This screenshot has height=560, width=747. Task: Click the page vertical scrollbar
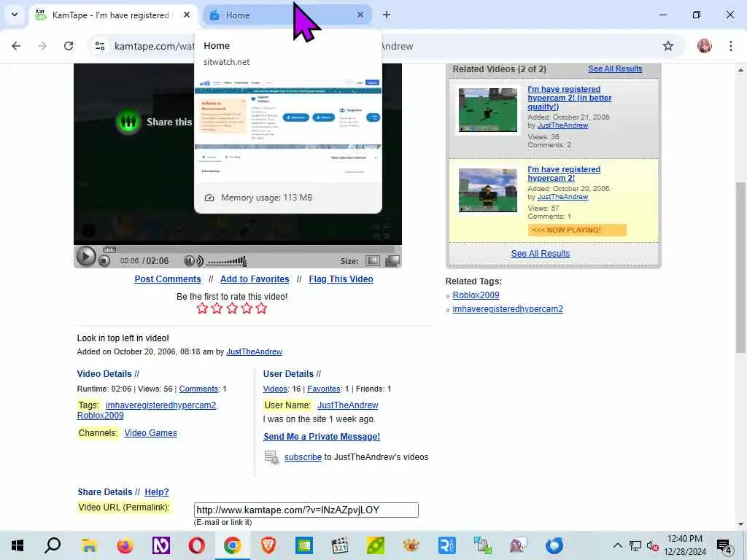pos(740,267)
